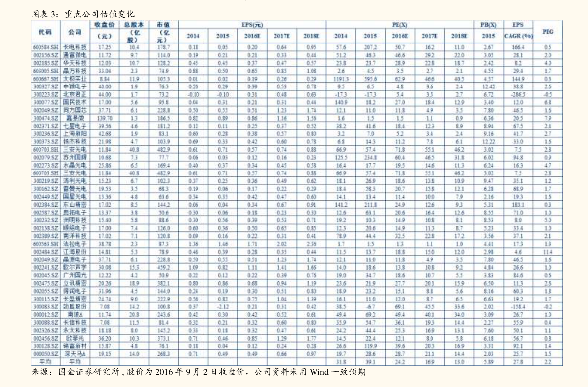This screenshot has width=588, height=387.
Task: Select stock code 002185.SZ
Action: [45, 63]
